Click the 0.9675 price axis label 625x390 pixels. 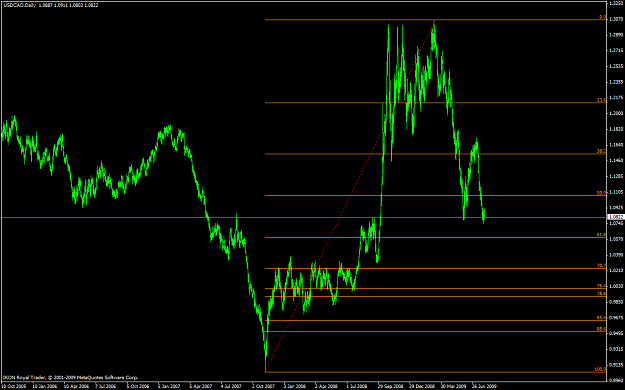click(616, 317)
